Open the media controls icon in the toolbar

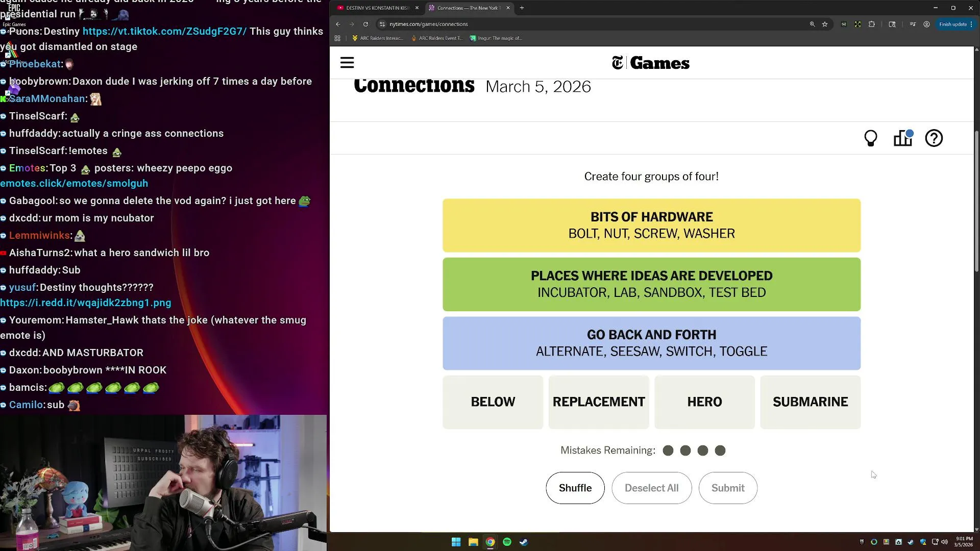pyautogui.click(x=913, y=24)
